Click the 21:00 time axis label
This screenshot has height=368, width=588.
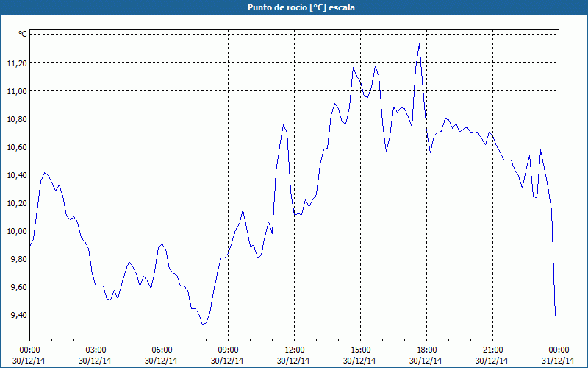point(492,350)
